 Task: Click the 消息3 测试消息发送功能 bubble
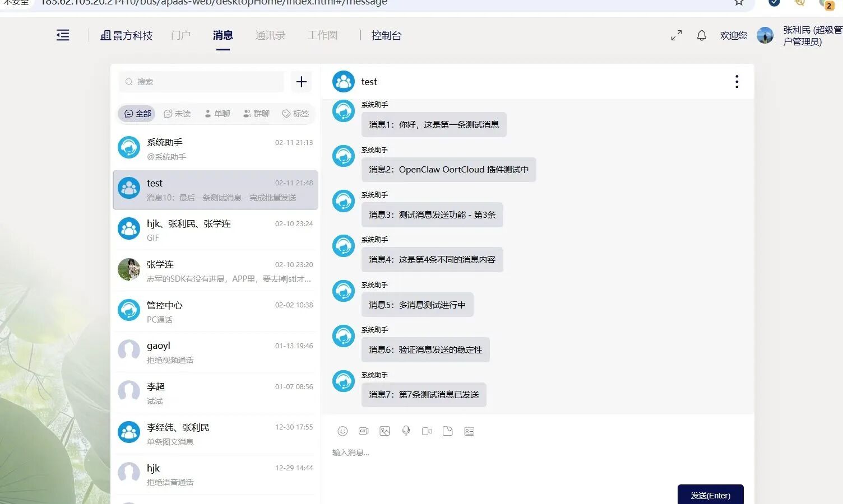(x=432, y=214)
